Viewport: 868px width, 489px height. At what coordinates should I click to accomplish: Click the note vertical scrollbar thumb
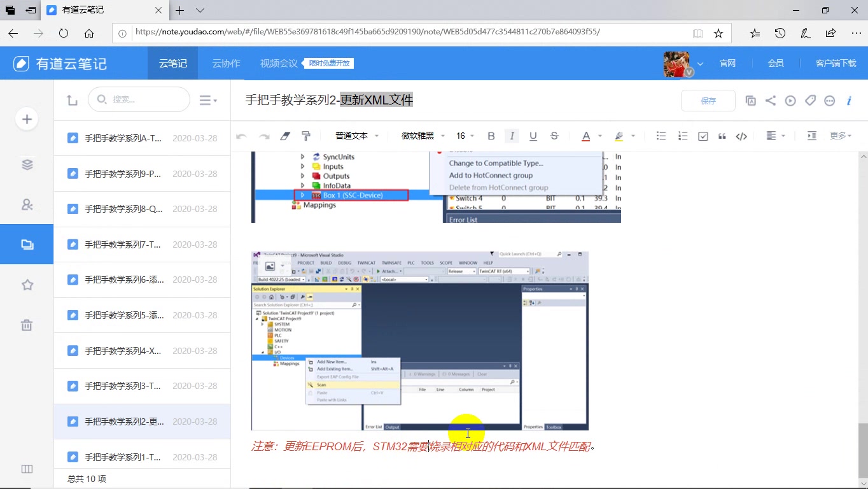coord(862,450)
